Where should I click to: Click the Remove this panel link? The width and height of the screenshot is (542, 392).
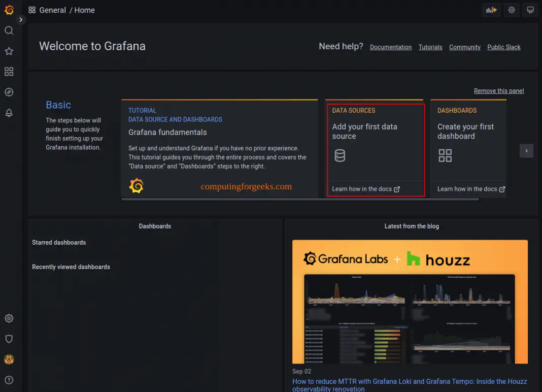click(498, 91)
